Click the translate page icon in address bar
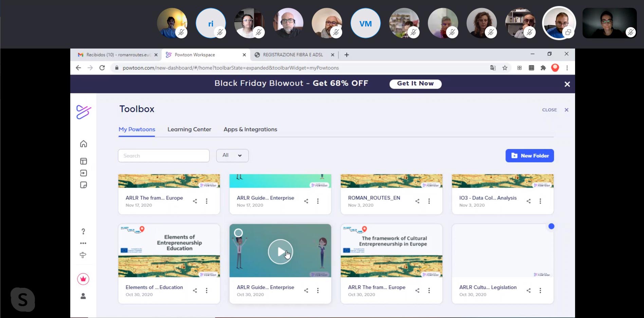The height and width of the screenshot is (318, 644). tap(493, 68)
